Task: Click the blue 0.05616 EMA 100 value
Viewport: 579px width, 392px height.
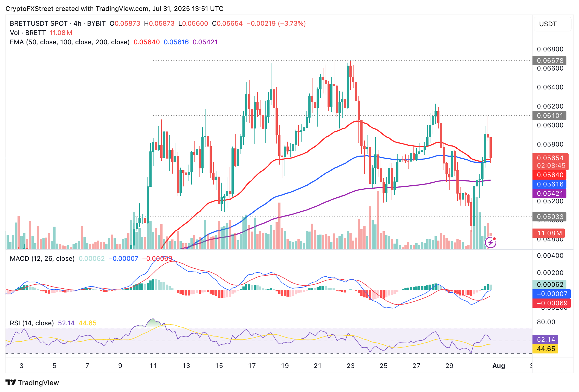Action: 176,42
